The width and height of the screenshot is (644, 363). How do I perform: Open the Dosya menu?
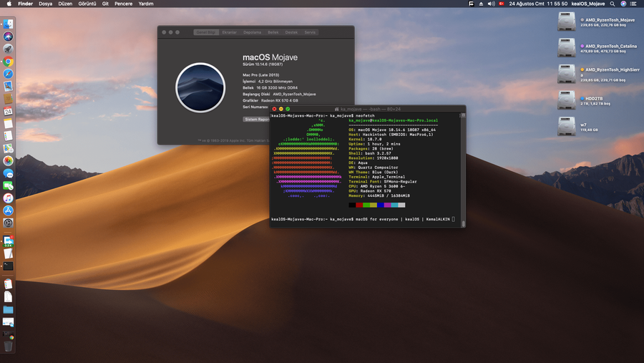[x=45, y=4]
